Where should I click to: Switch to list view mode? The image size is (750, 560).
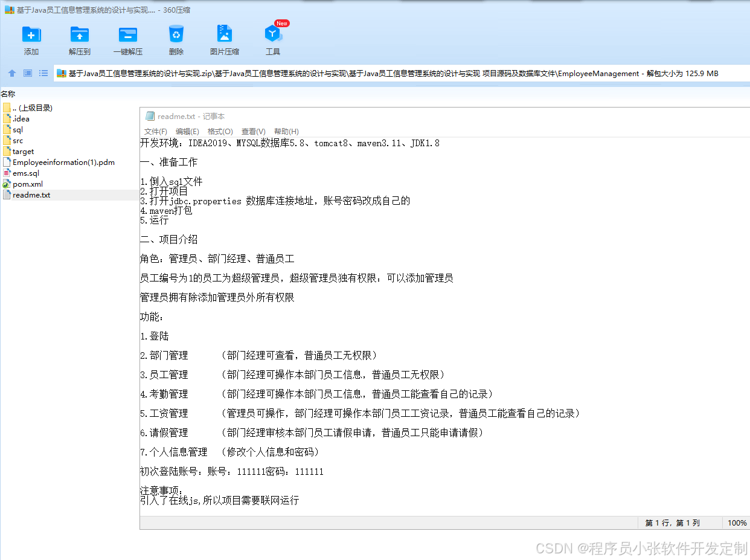[43, 72]
